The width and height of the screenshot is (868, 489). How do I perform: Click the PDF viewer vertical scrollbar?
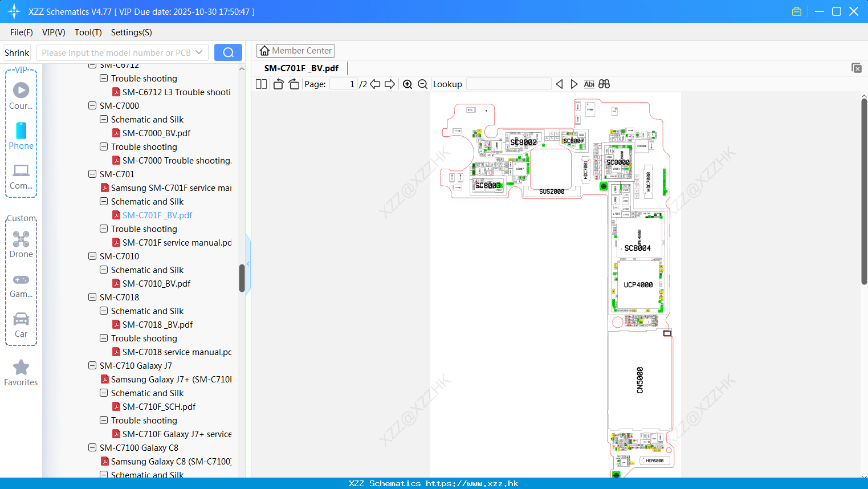click(864, 191)
